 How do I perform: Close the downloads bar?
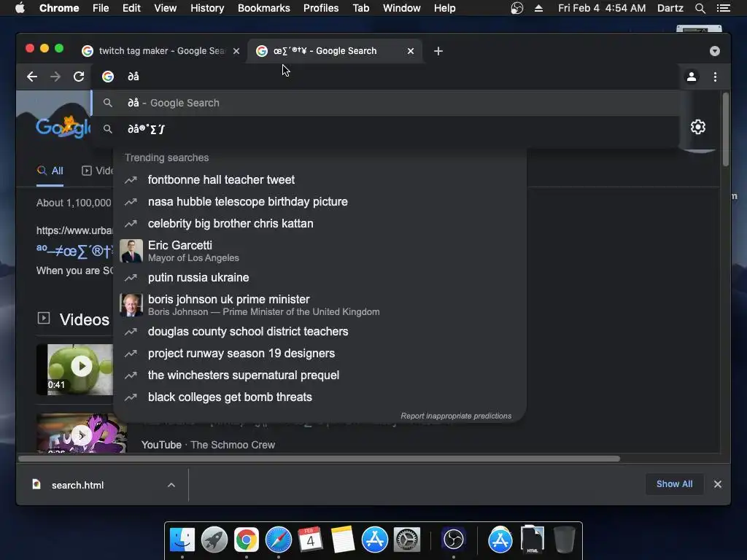point(718,484)
